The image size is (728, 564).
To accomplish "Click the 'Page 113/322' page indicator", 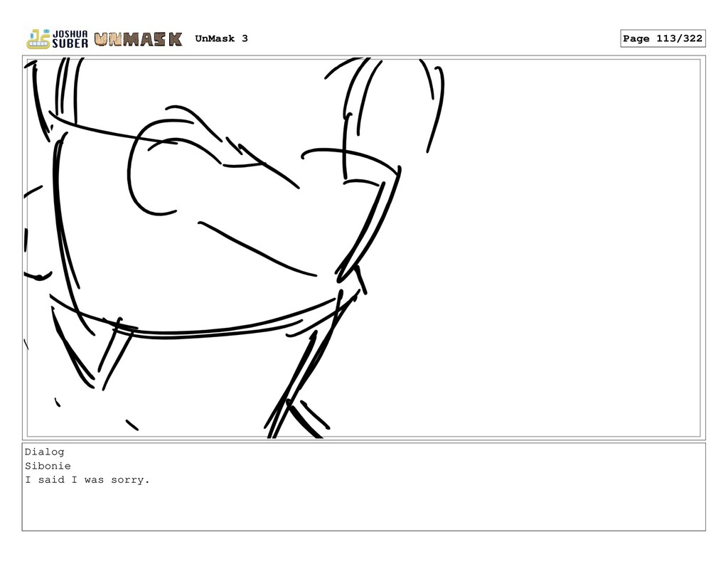I will click(663, 38).
